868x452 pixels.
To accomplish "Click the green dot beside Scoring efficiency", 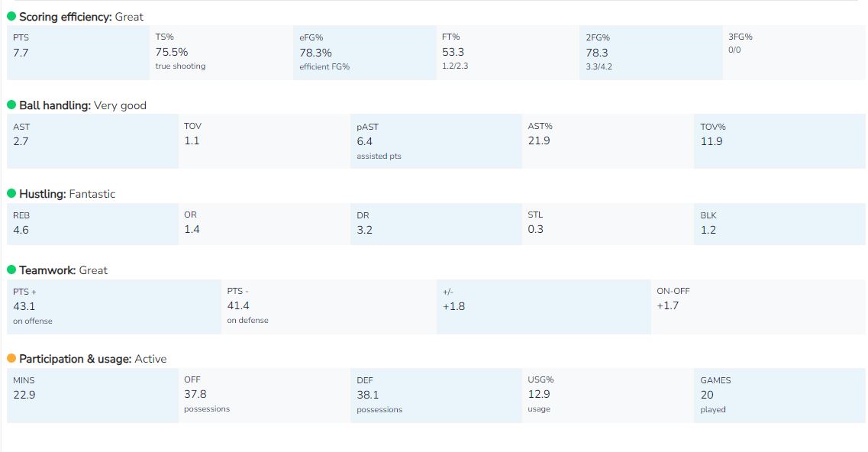I will click(11, 17).
